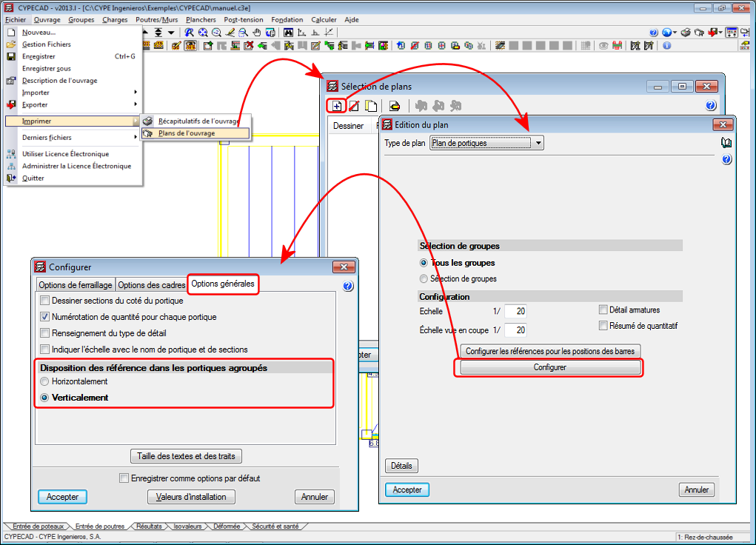
Task: Click the blue information icon in second toolbar
Action: (x=667, y=45)
